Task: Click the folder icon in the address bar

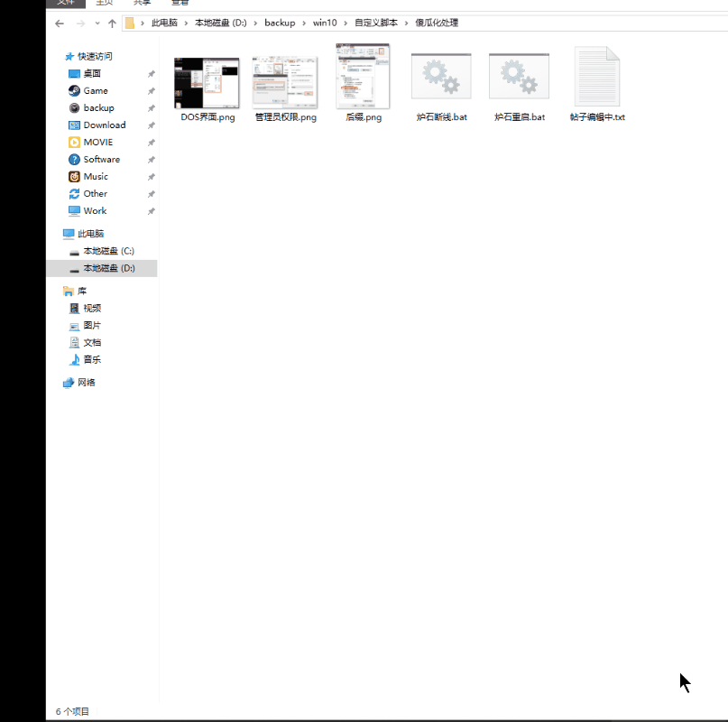Action: pyautogui.click(x=130, y=23)
